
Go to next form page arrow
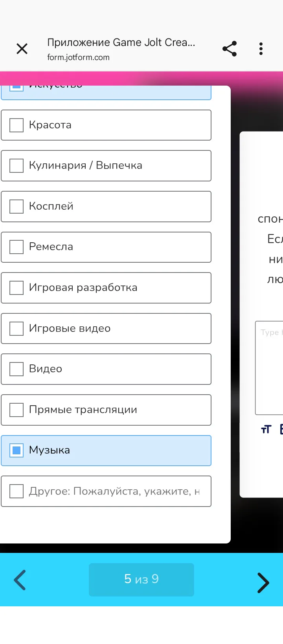(263, 582)
